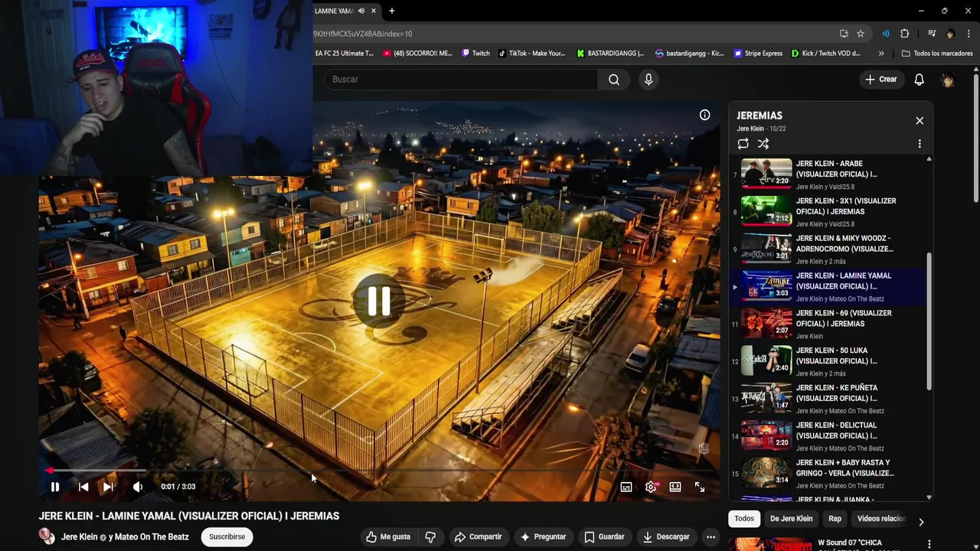The image size is (980, 551).
Task: Close the JEREMIAS playlist panel
Action: (920, 121)
